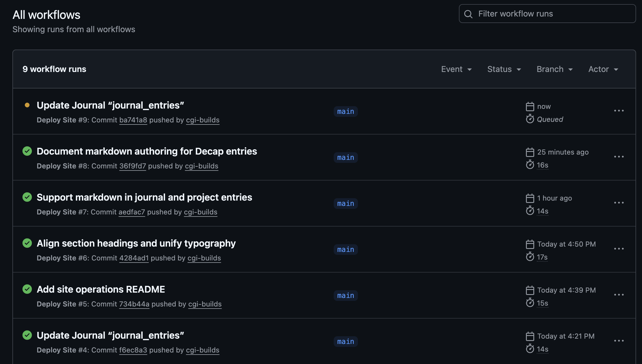642x364 pixels.
Task: Click the green success check on Deploy Site #8
Action: tap(27, 151)
